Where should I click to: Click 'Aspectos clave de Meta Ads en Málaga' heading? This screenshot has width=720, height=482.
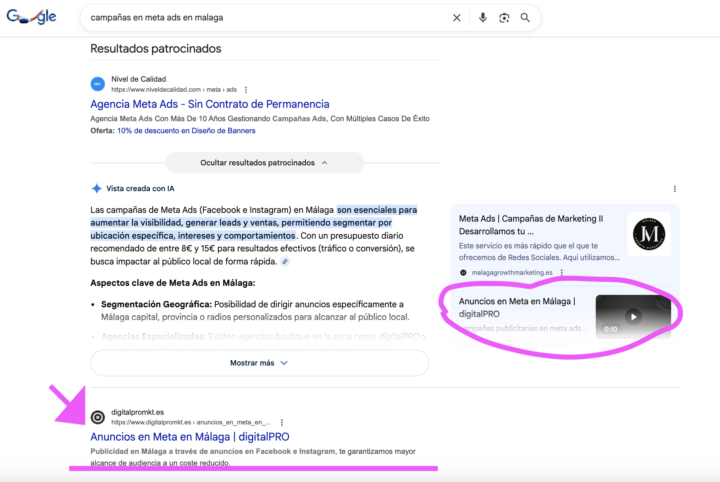(173, 283)
